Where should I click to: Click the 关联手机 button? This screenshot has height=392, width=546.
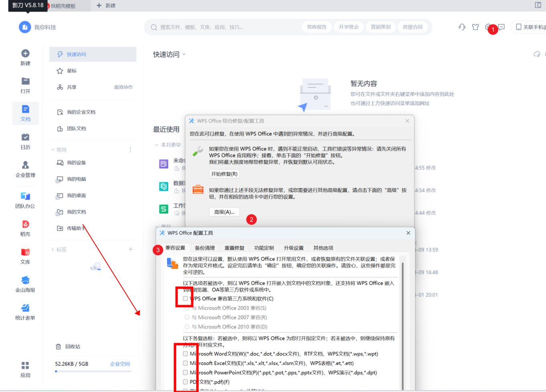click(530, 27)
